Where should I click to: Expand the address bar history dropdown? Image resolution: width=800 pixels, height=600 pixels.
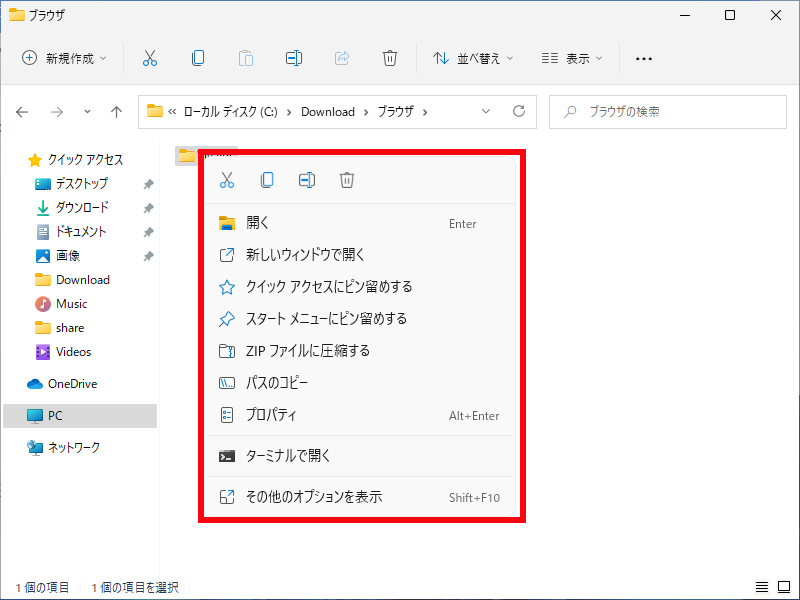pyautogui.click(x=486, y=111)
